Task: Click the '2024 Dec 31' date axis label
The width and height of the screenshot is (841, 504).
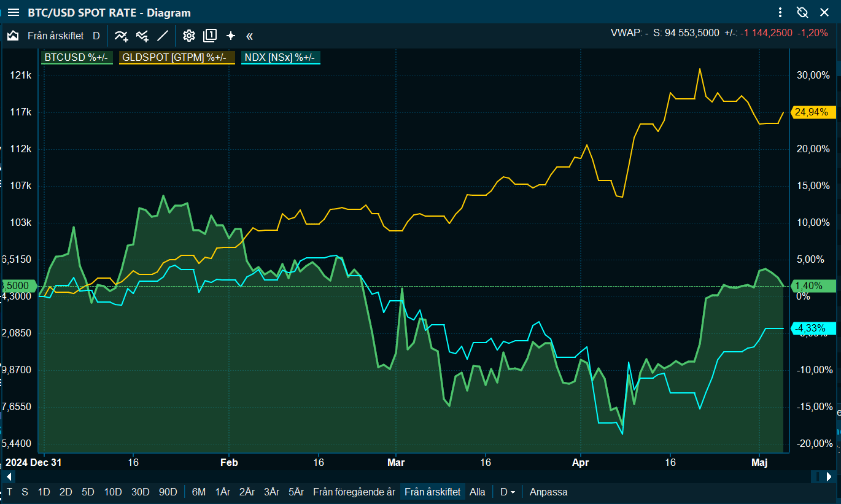Action: pyautogui.click(x=34, y=462)
